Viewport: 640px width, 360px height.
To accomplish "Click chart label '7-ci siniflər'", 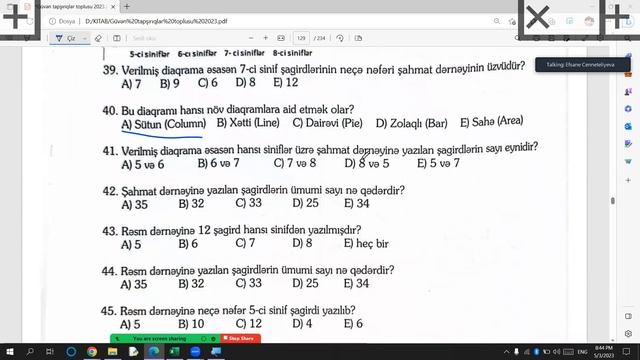I will click(244, 53).
